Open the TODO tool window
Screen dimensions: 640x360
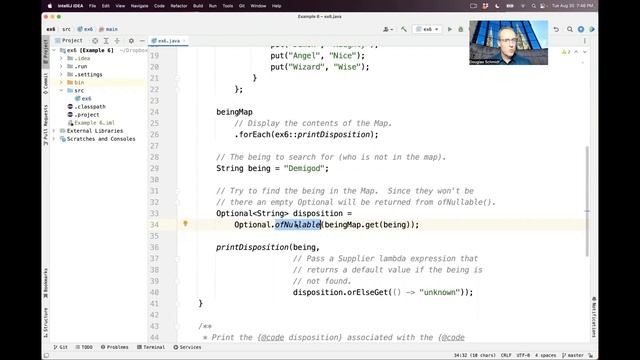(84, 347)
